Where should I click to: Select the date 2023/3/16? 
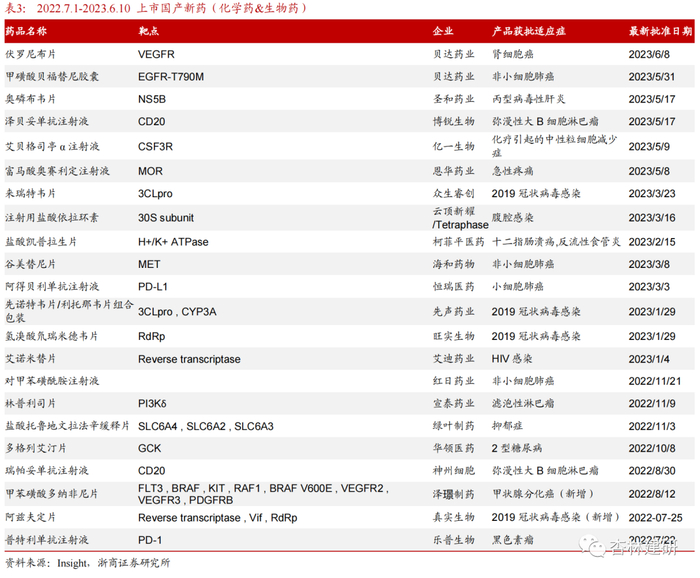point(652,218)
